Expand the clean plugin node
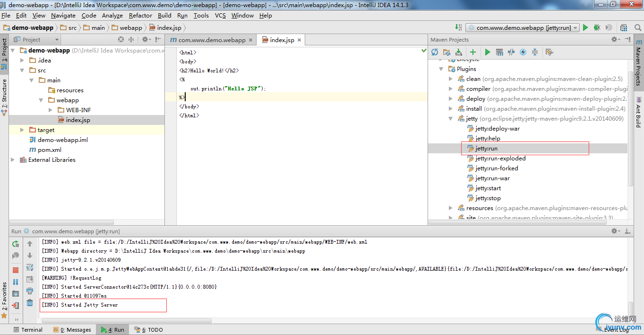This screenshot has height=335, width=644. [x=451, y=79]
